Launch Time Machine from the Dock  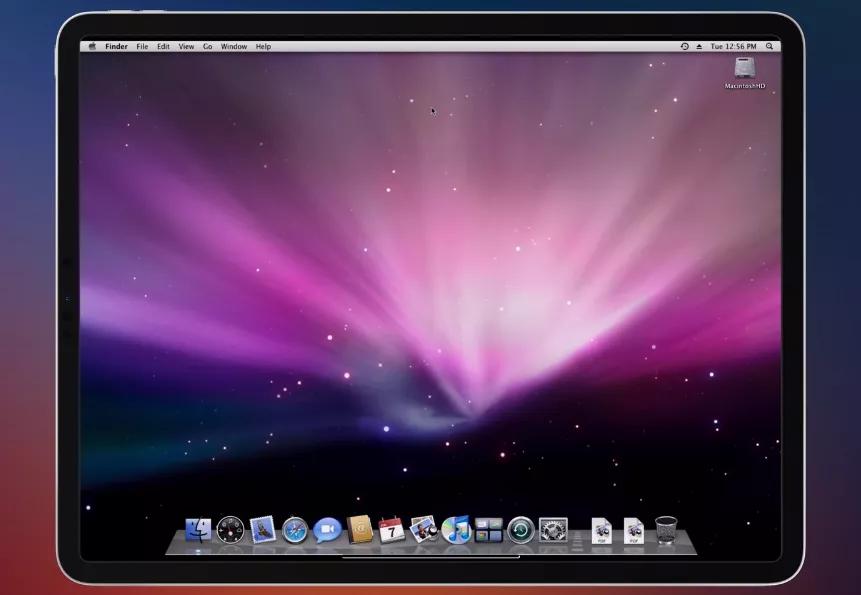click(522, 532)
